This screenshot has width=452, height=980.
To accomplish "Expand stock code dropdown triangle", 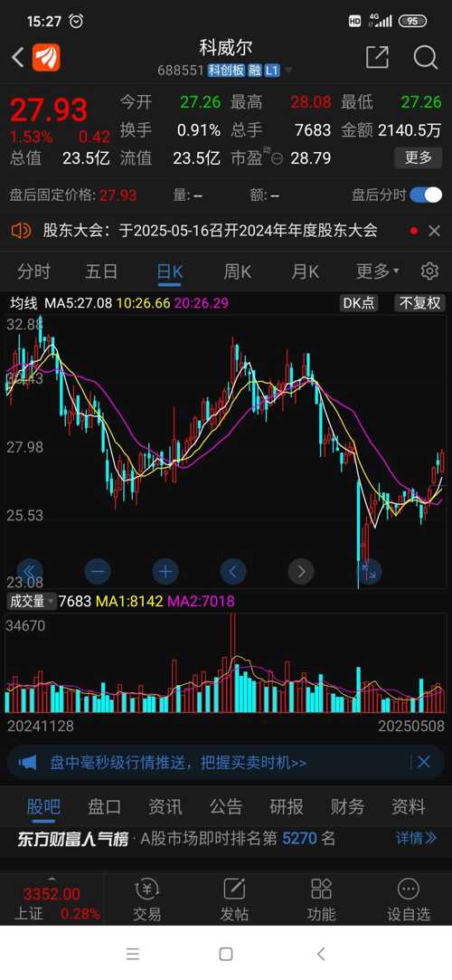I will point(287,71).
